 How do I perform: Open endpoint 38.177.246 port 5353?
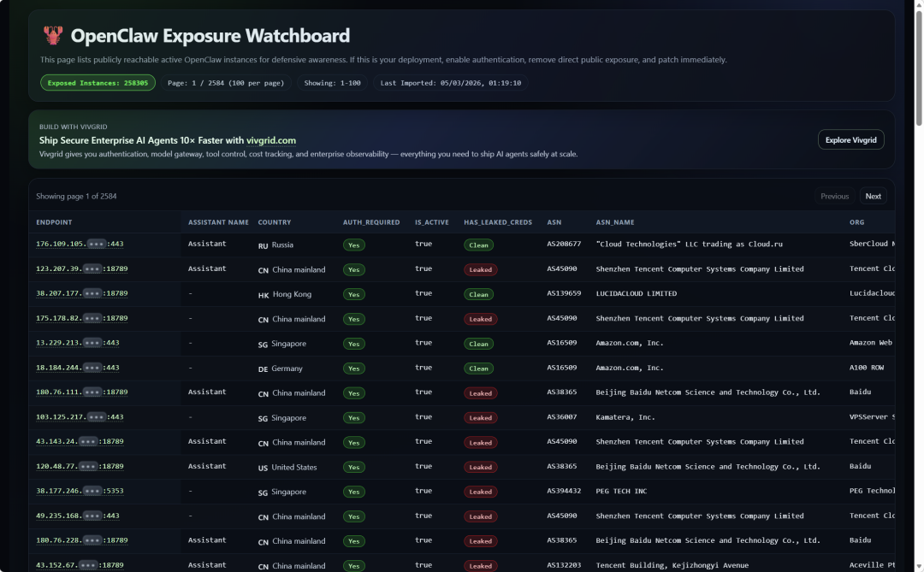(80, 491)
